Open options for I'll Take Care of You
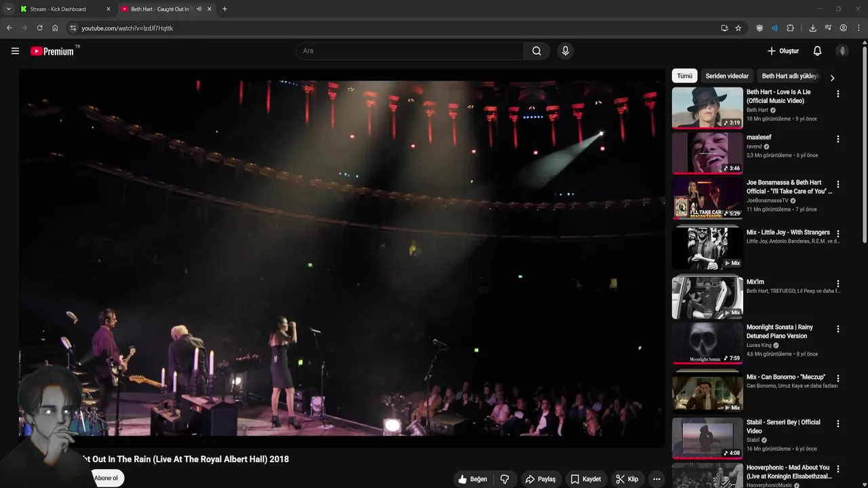 (x=837, y=184)
